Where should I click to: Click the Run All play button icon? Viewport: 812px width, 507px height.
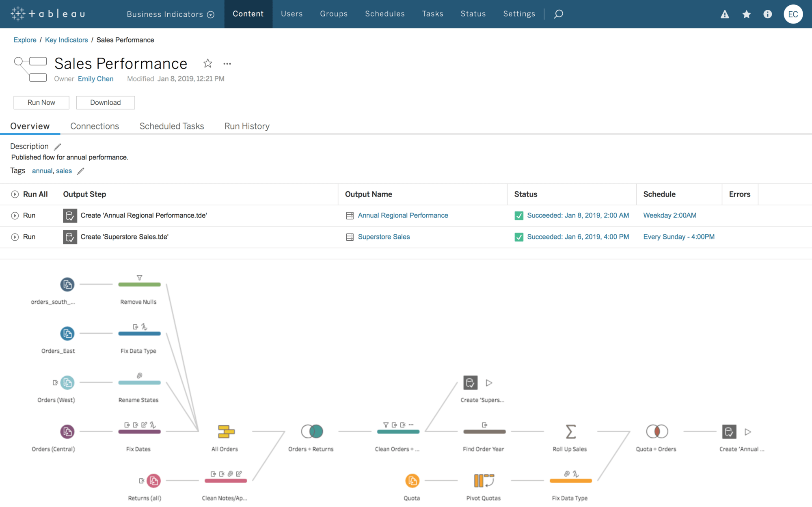[15, 194]
